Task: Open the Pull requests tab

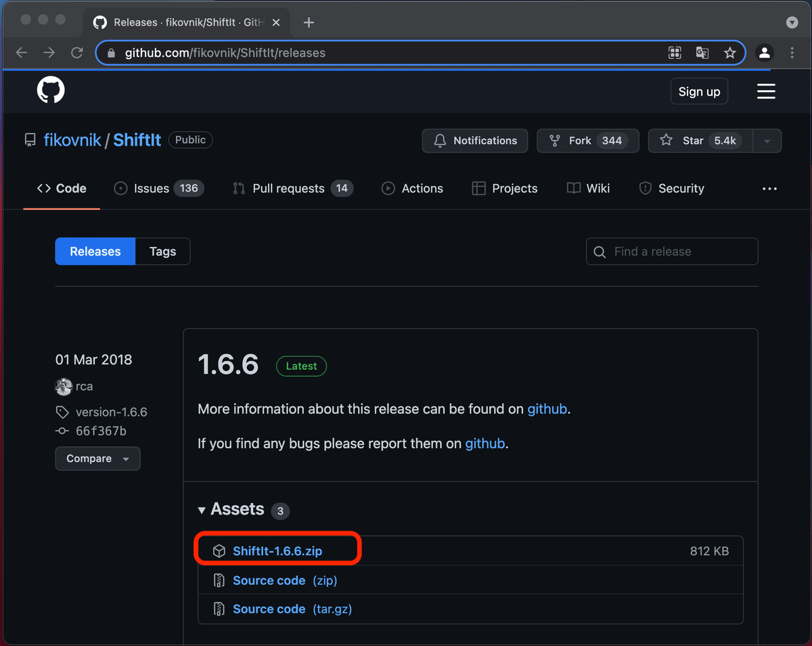Action: tap(292, 188)
